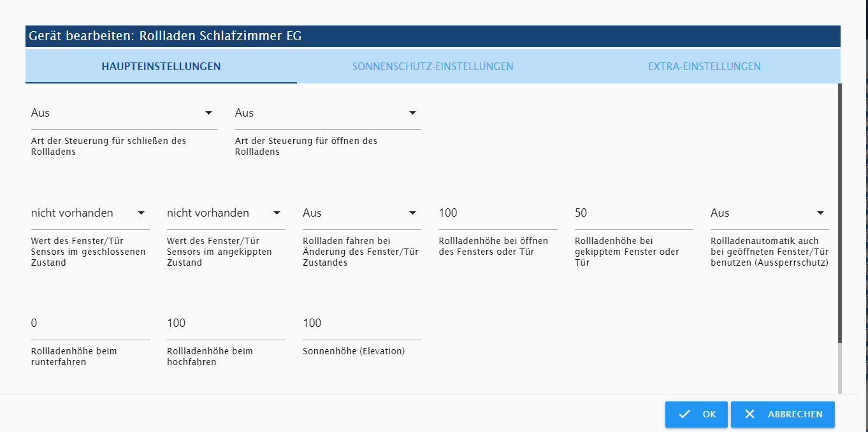Edit Rollladenhöhe bei gekipptem Fenster field

(633, 213)
